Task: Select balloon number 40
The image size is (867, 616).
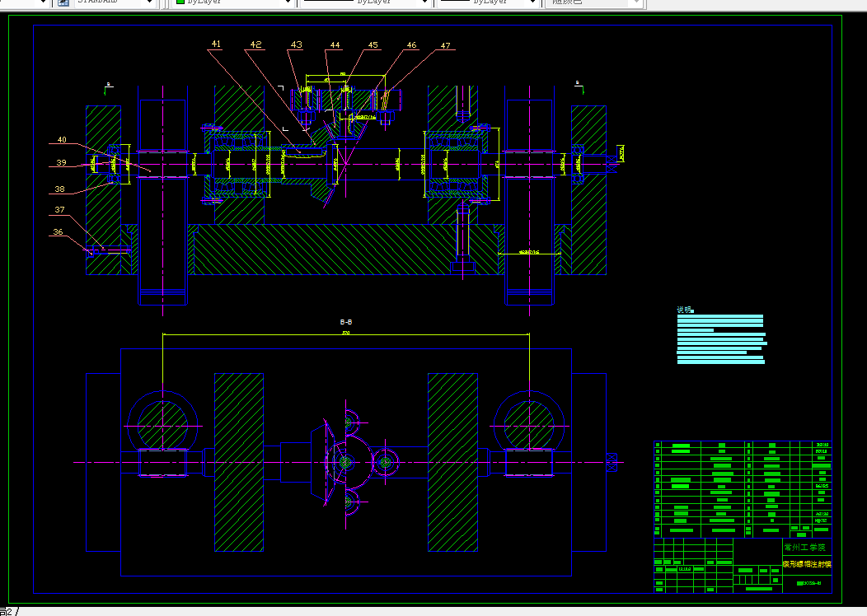Action: tap(62, 140)
